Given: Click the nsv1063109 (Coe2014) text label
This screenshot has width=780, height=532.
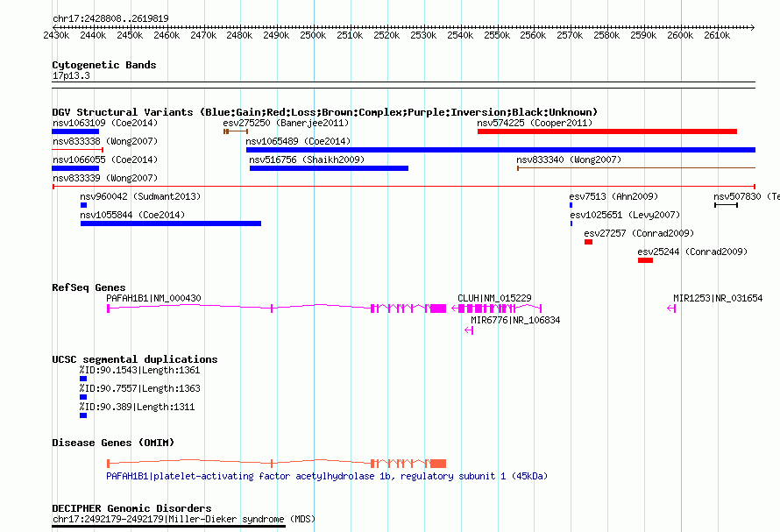Looking at the screenshot, I should 105,123.
